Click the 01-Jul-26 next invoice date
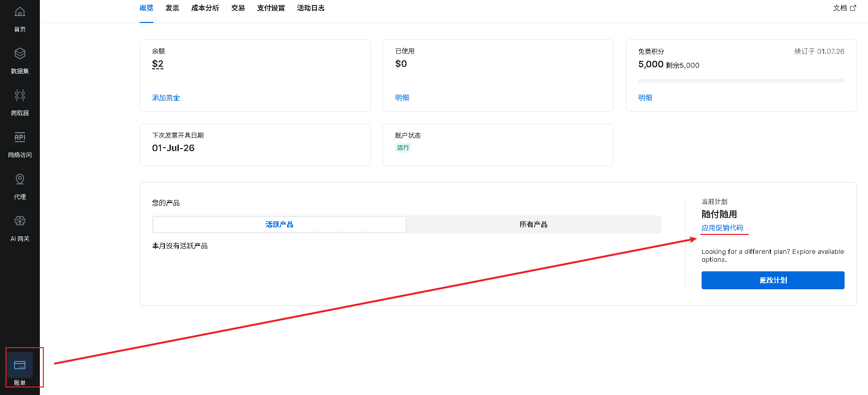 (x=173, y=148)
